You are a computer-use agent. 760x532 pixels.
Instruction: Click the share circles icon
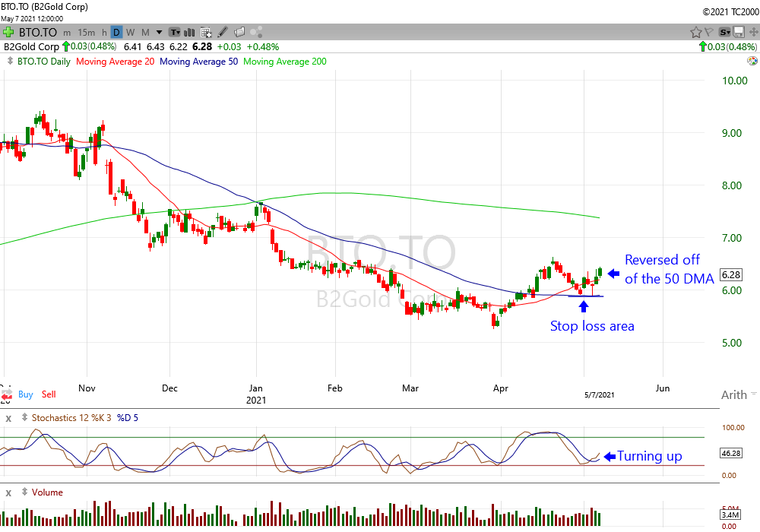pyautogui.click(x=256, y=33)
